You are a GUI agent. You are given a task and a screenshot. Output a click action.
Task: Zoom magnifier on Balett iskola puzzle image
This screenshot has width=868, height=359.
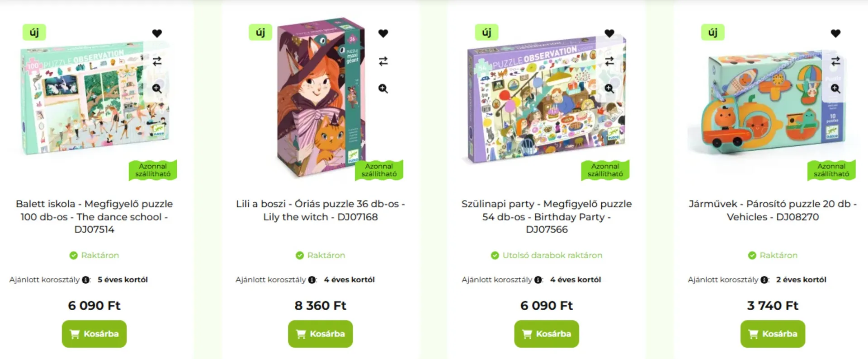point(157,89)
